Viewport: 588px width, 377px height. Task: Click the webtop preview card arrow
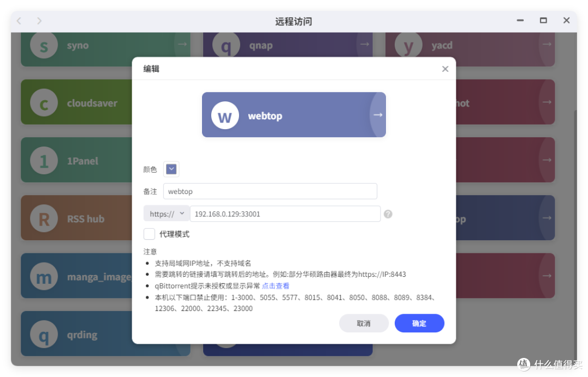tap(378, 115)
